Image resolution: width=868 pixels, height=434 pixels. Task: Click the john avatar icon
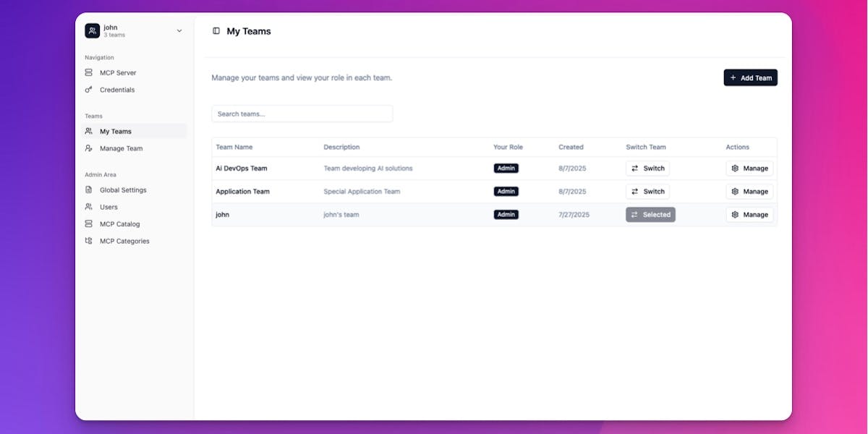92,30
